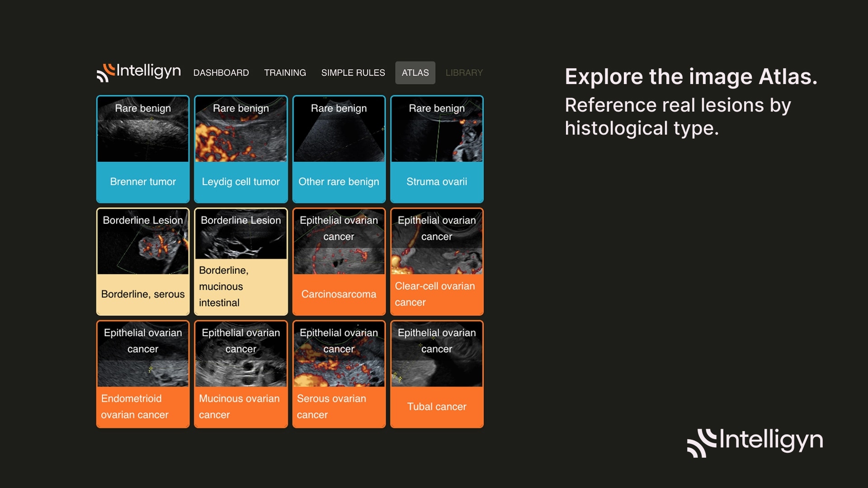Image resolution: width=868 pixels, height=488 pixels.
Task: Open the TRAINING section
Action: pos(285,73)
